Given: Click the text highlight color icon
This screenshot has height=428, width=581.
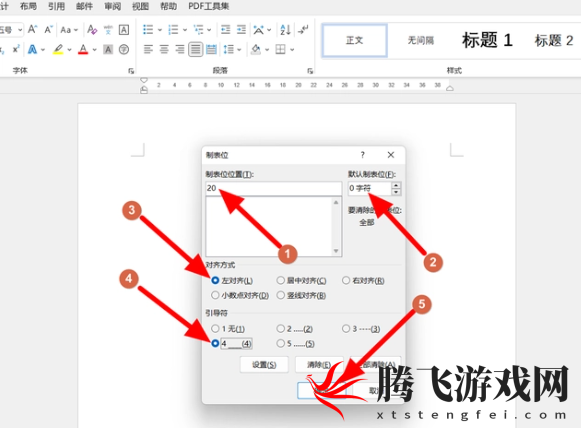Looking at the screenshot, I should tap(58, 49).
